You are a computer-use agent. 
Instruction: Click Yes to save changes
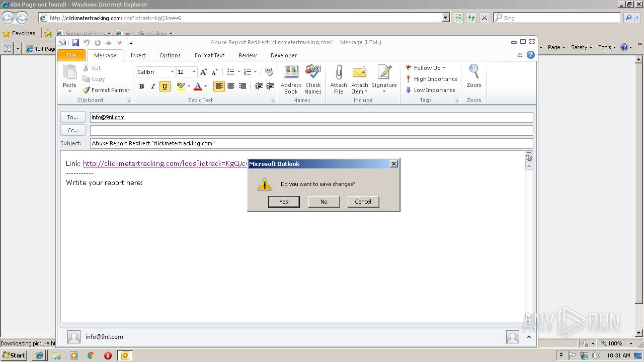(284, 202)
